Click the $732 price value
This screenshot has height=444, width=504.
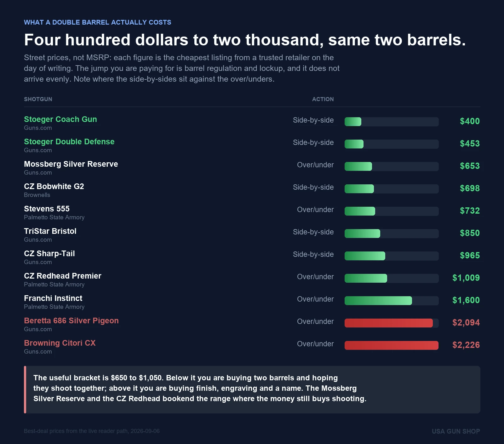coord(470,211)
